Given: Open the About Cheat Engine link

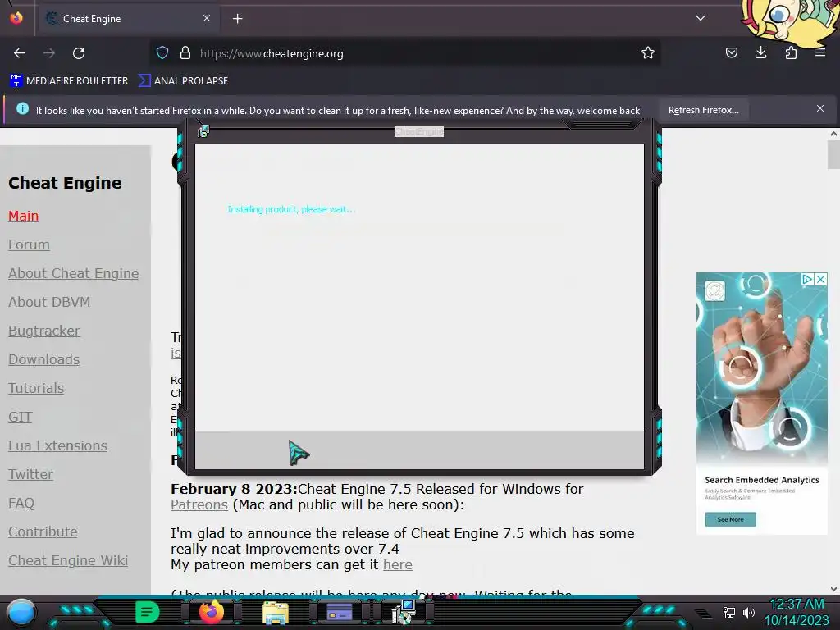Looking at the screenshot, I should (73, 273).
